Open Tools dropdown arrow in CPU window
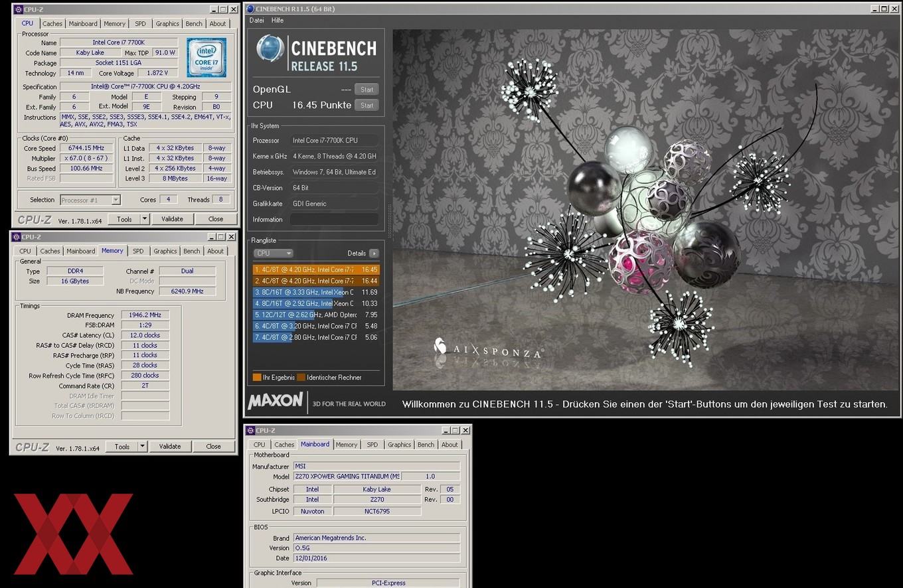The image size is (903, 588). 144,219
